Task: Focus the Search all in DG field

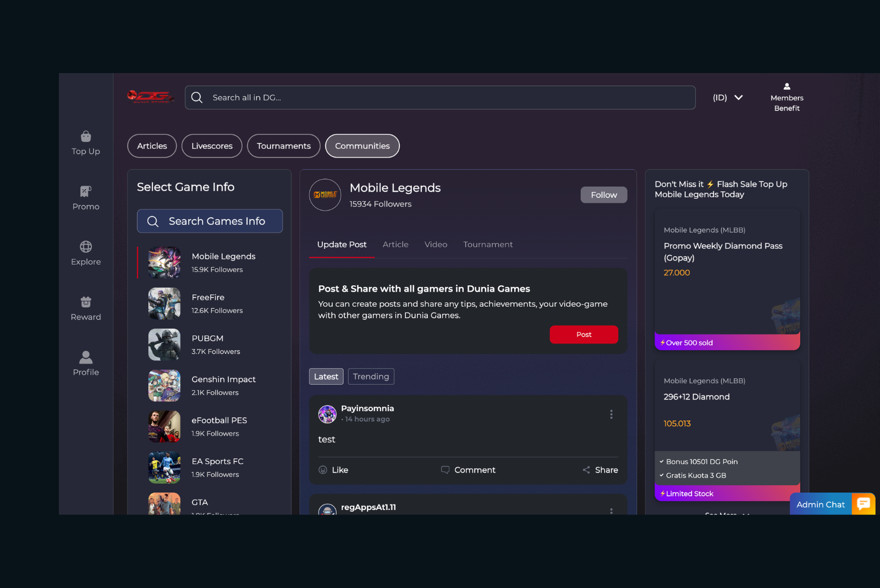Action: pyautogui.click(x=440, y=97)
